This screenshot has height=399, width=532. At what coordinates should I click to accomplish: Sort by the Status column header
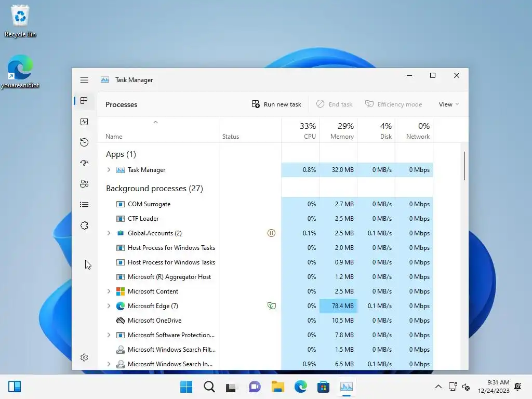point(250,130)
